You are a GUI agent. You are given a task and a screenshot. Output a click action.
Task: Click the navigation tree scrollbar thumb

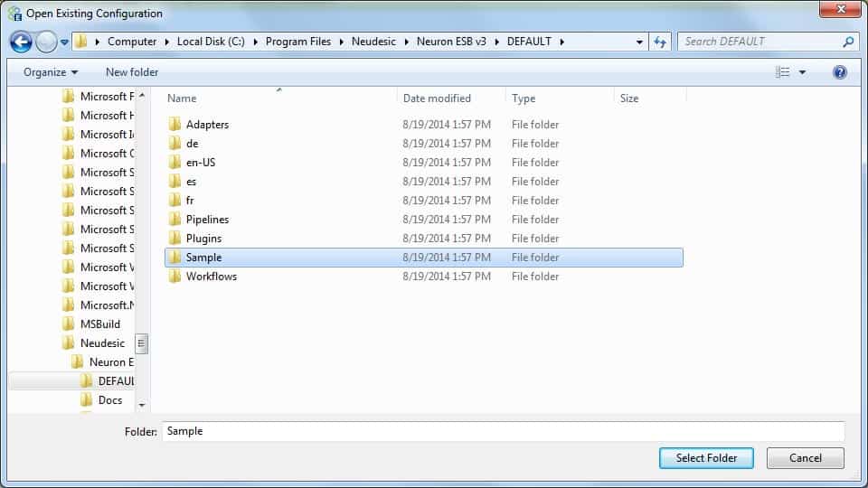[x=142, y=343]
